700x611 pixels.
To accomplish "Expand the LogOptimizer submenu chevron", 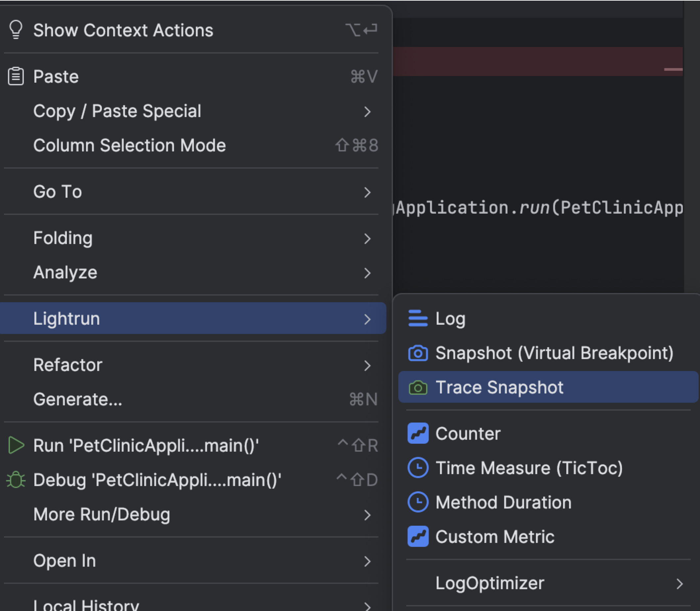I will 679,584.
